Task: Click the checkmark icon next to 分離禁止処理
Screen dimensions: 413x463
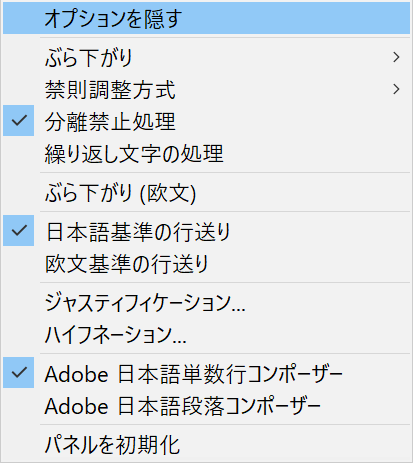Action: [19, 121]
